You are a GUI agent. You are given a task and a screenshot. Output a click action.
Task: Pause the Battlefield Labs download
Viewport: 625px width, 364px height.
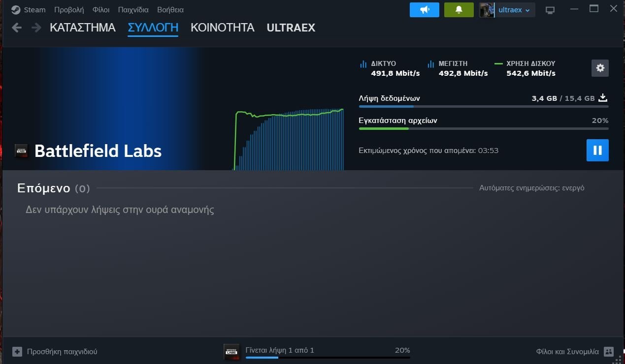point(597,151)
